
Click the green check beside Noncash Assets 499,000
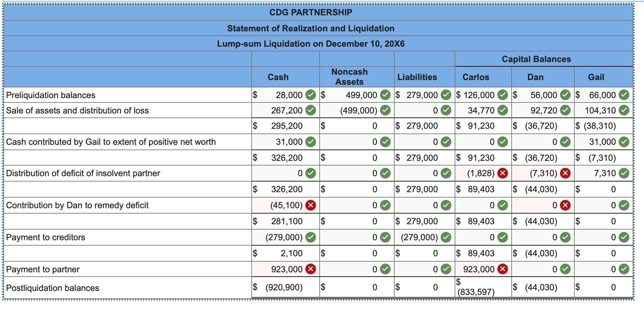pyautogui.click(x=385, y=95)
